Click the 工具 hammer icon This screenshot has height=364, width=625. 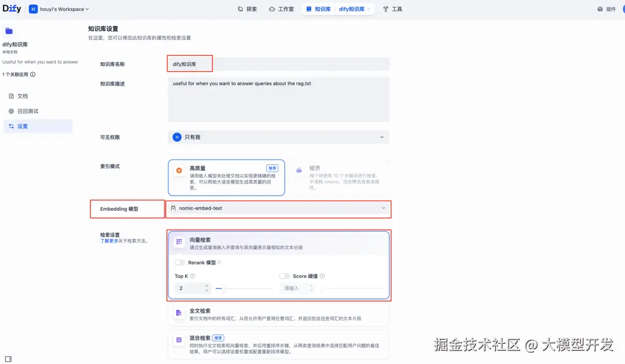(x=385, y=9)
